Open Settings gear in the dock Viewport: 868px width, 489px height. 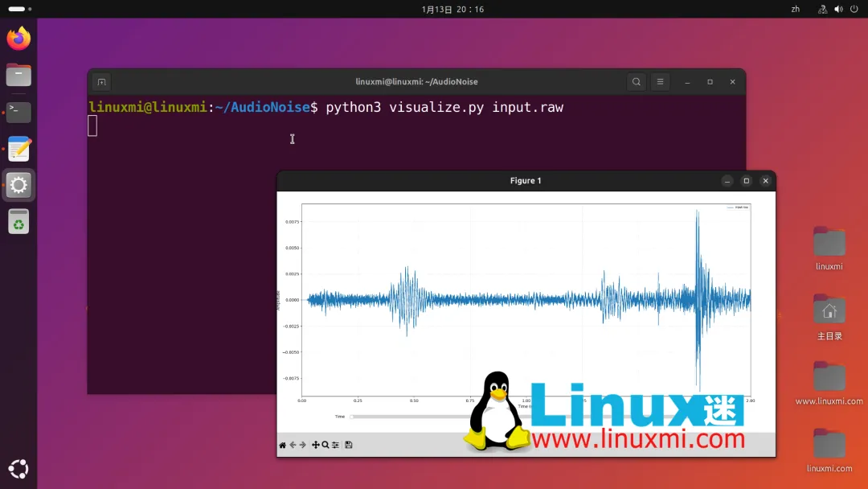[18, 185]
